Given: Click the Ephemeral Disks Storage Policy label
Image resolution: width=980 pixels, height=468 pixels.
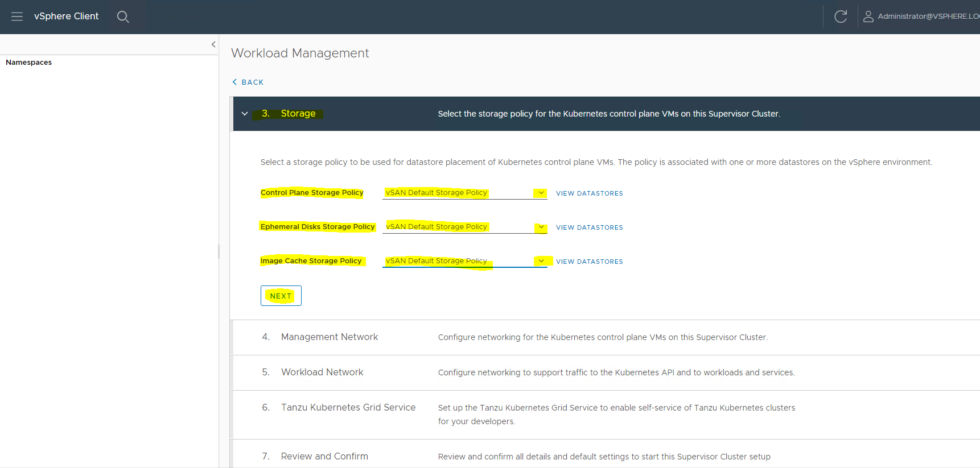Looking at the screenshot, I should click(x=318, y=227).
